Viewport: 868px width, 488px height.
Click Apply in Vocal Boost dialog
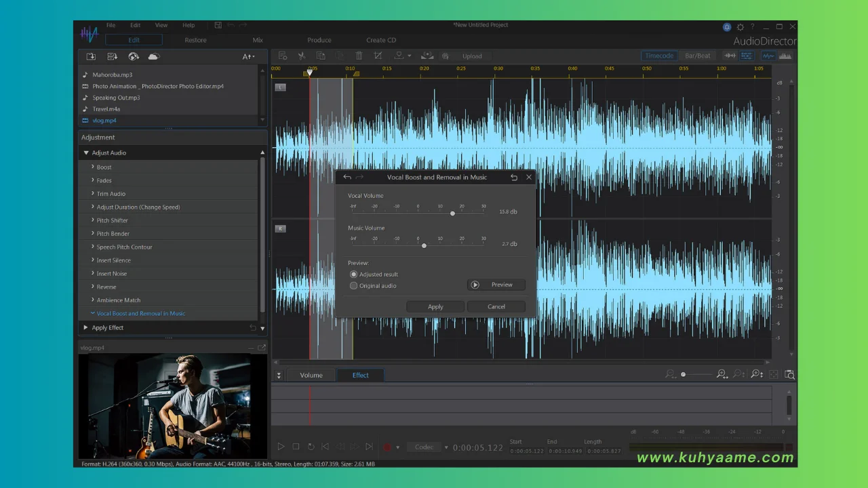click(x=435, y=306)
